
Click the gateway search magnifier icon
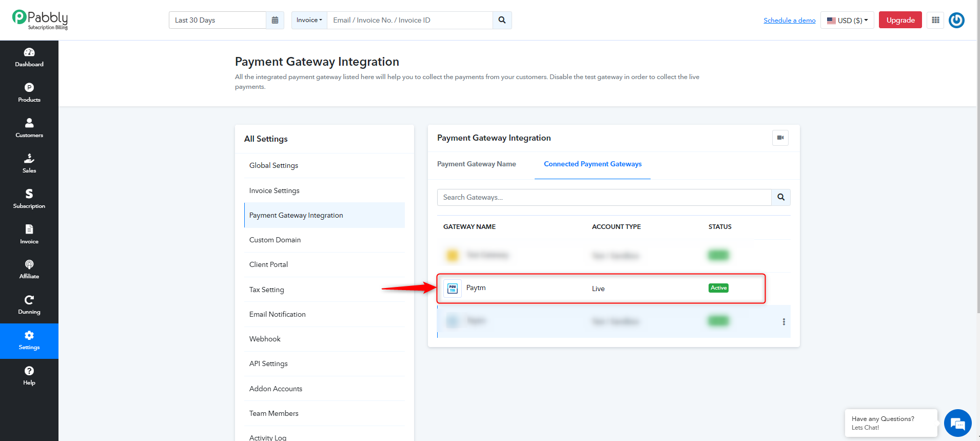click(781, 197)
